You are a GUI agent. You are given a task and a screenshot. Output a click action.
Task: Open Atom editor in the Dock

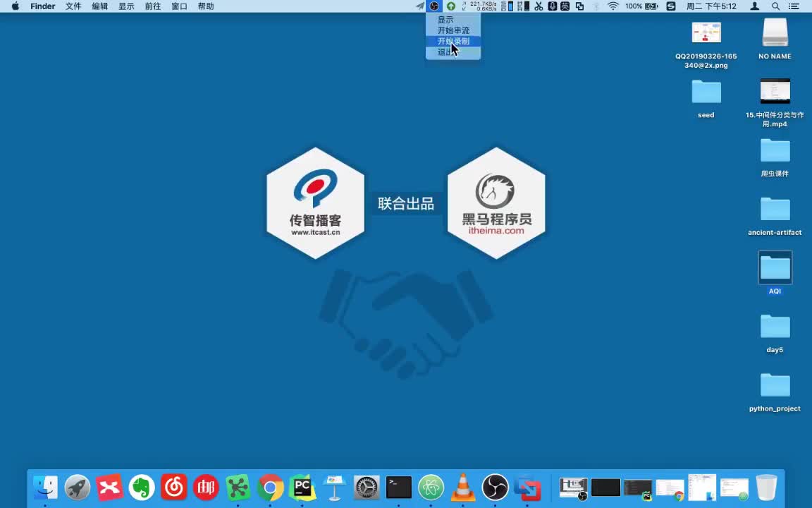coord(431,488)
